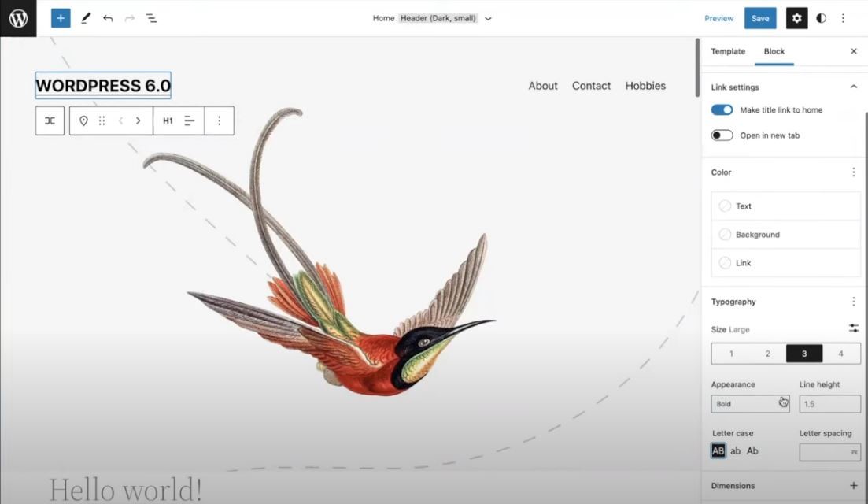Switch to the Template tab
Screen dimensions: 868x504
click(728, 51)
